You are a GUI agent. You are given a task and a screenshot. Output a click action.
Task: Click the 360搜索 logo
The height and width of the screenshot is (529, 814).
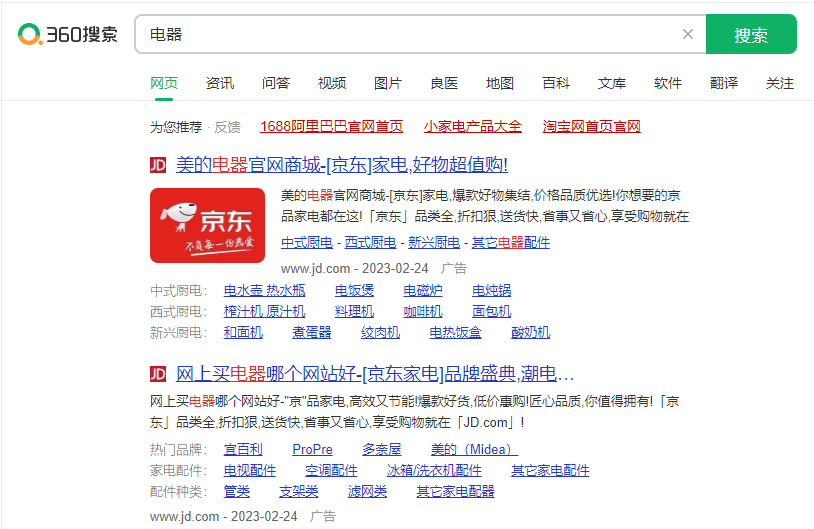pos(68,34)
